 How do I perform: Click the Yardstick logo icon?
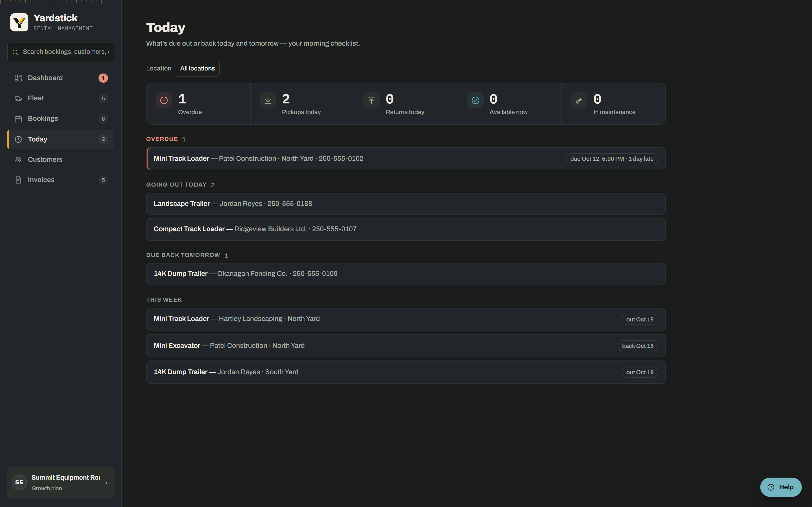19,23
